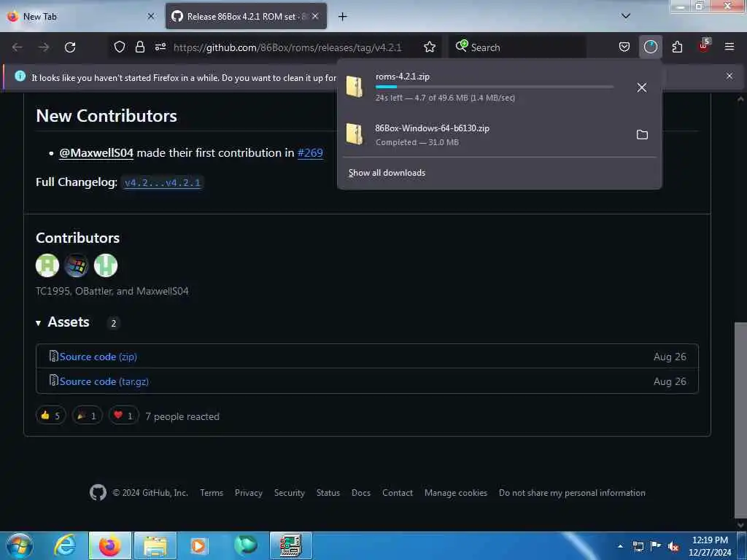The width and height of the screenshot is (747, 560).
Task: Open @MaxwellS04 profile link
Action: coord(96,153)
